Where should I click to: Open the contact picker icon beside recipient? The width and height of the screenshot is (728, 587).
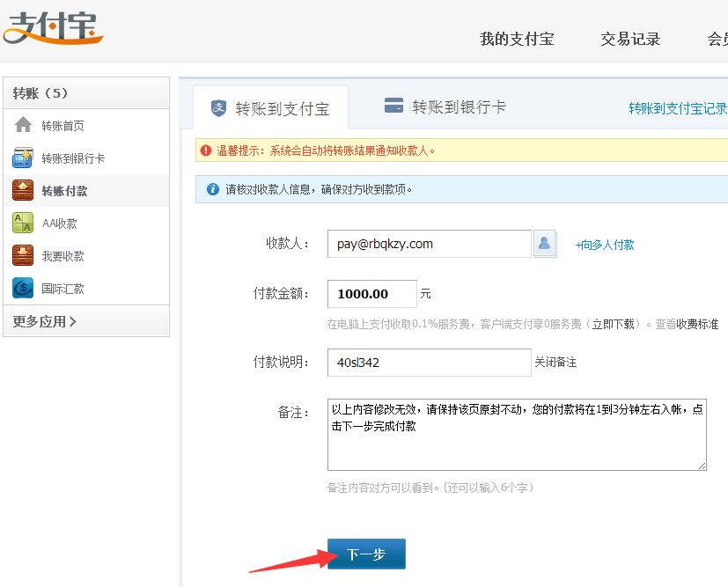tap(545, 244)
